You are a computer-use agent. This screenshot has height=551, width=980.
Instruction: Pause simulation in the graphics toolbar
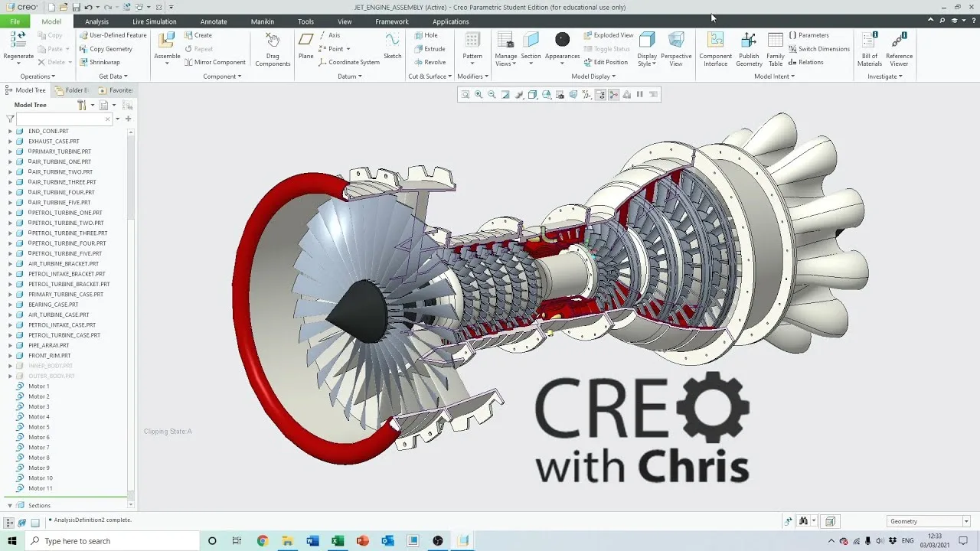(640, 95)
